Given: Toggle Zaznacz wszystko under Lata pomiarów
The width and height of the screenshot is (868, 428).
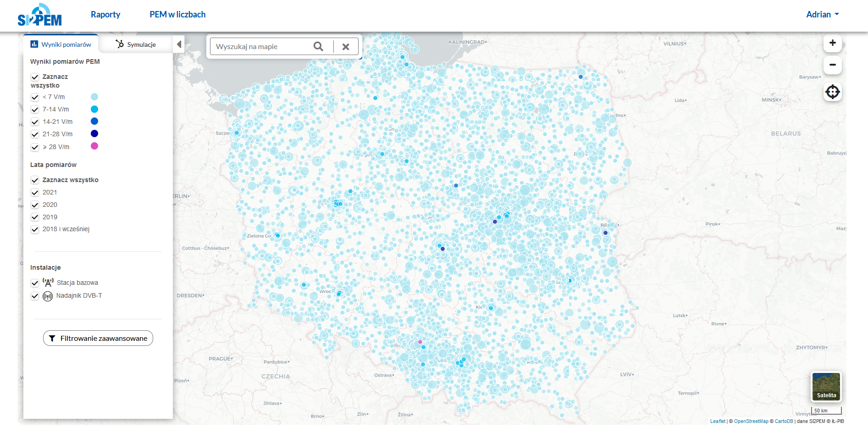Looking at the screenshot, I should click(x=35, y=180).
